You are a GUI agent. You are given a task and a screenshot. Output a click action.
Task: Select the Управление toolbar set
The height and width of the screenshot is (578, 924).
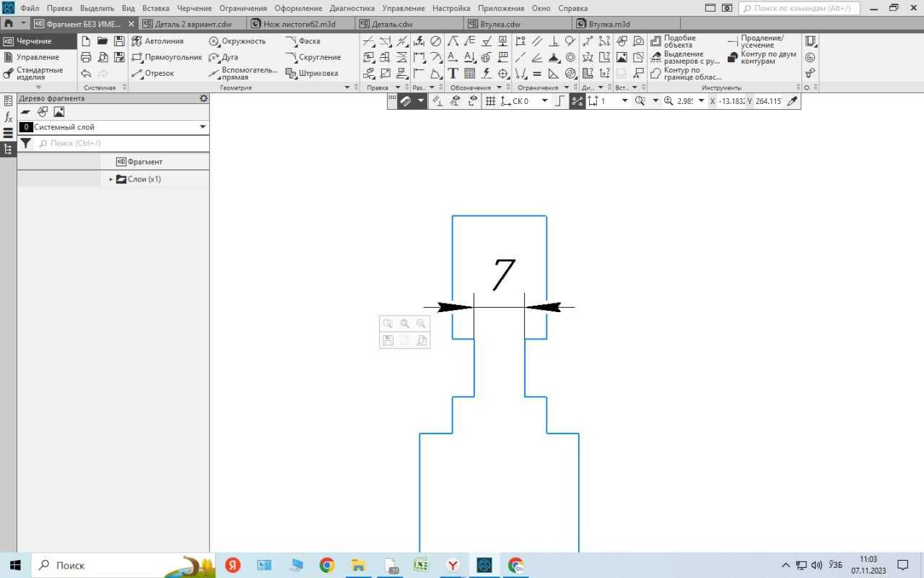(38, 57)
